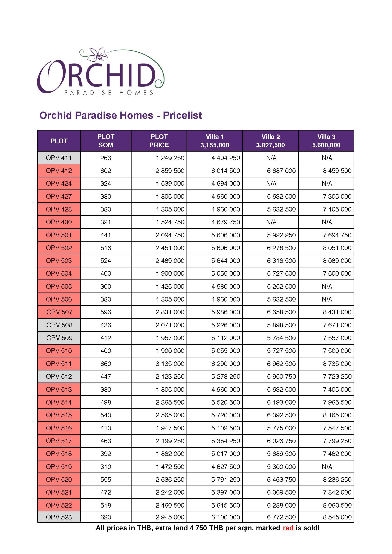
Task: Select the PLOT SQM column header
Action: click(x=106, y=141)
